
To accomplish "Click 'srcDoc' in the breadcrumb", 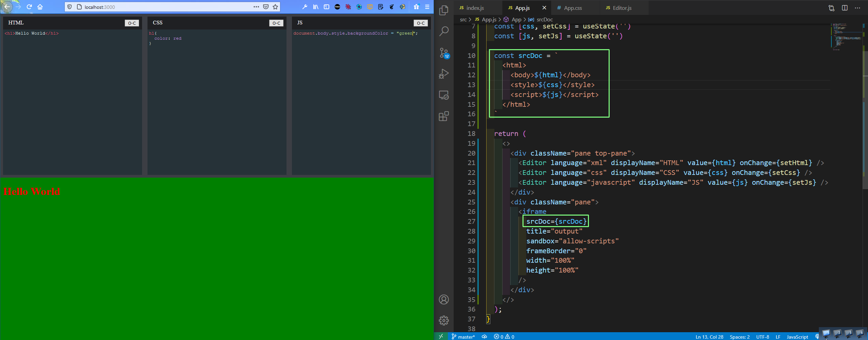I will click(545, 20).
